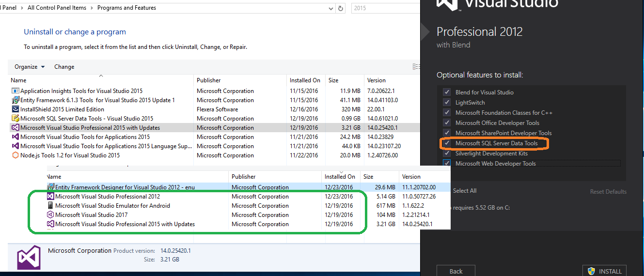Screen dimensions: 644x276
Task: Click the Entity Framework Designer 2012 icon
Action: (x=50, y=187)
